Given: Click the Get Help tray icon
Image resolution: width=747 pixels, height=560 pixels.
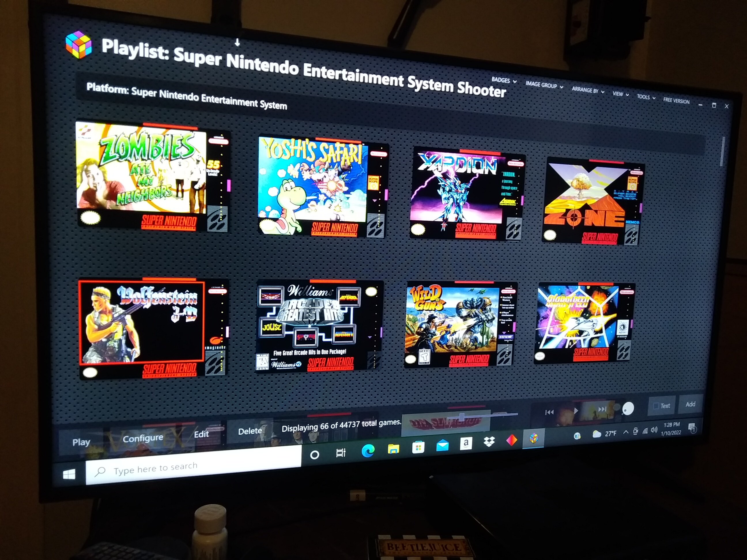Looking at the screenshot, I should point(577,436).
